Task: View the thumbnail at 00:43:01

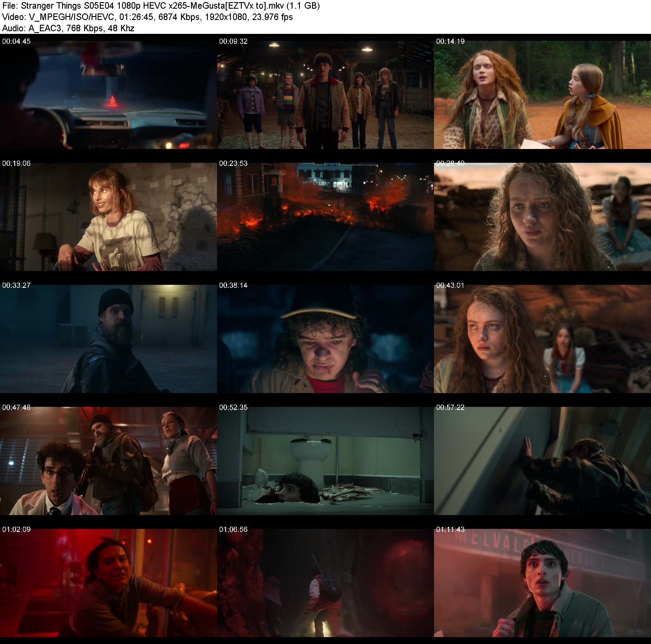Action: 542,339
